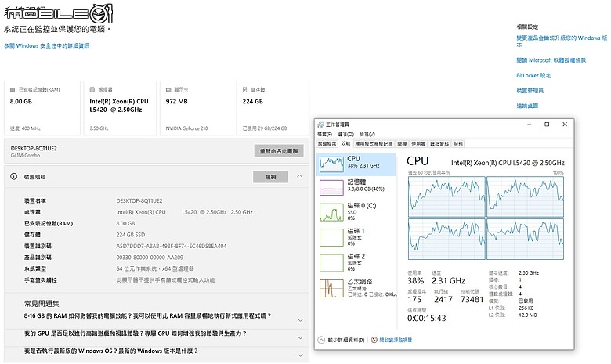Click the graphics card icon in 972 MB card

coord(168,89)
